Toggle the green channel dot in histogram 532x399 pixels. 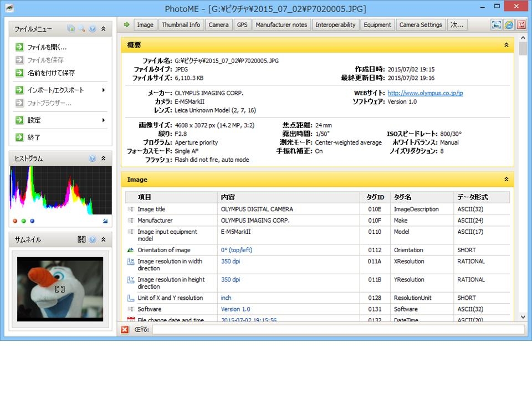point(23,221)
